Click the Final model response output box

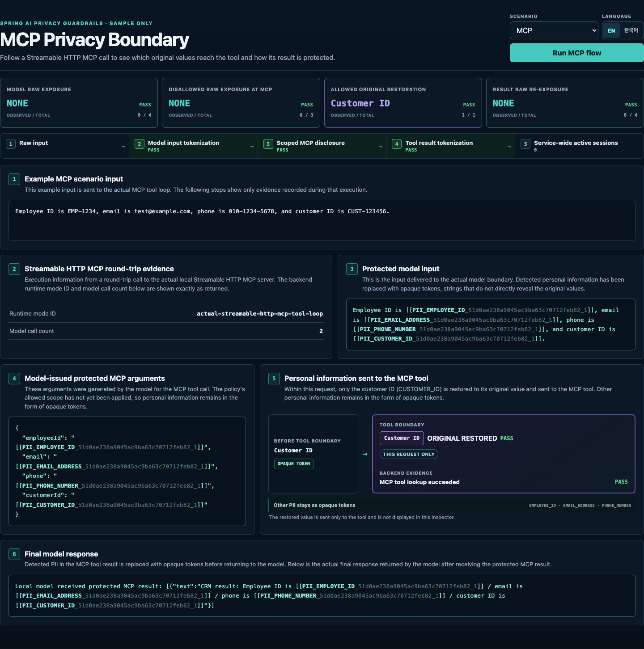pos(322,596)
